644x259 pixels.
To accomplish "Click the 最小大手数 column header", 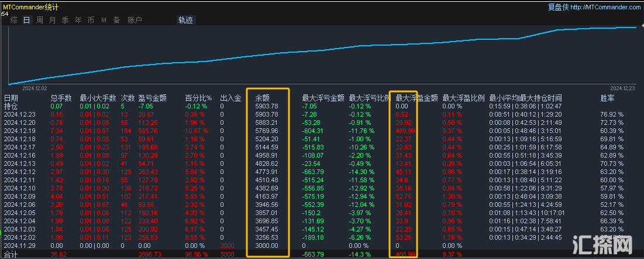I will [98, 98].
